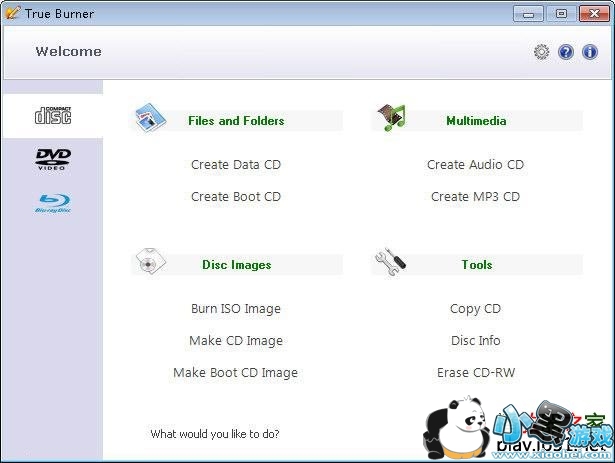Switch to the DVD Video sidebar tab
The height and width of the screenshot is (463, 615).
tap(53, 159)
